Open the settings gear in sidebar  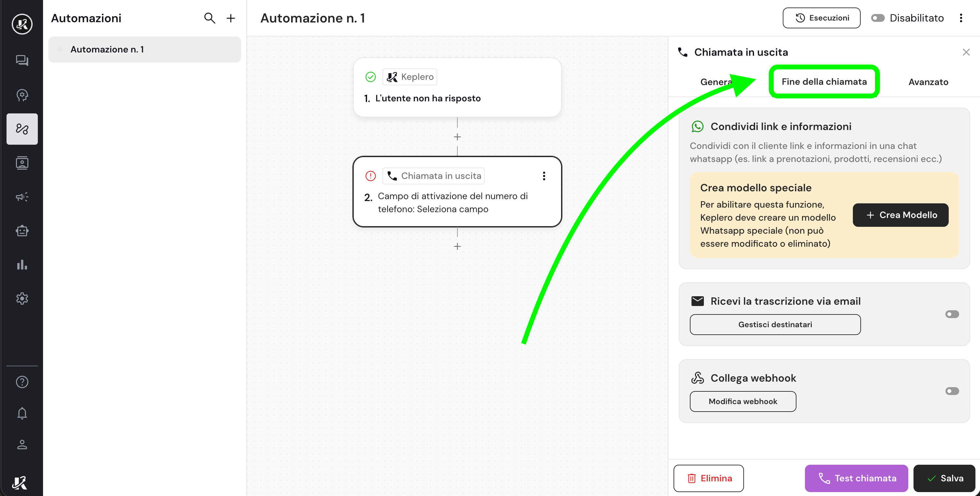[22, 299]
